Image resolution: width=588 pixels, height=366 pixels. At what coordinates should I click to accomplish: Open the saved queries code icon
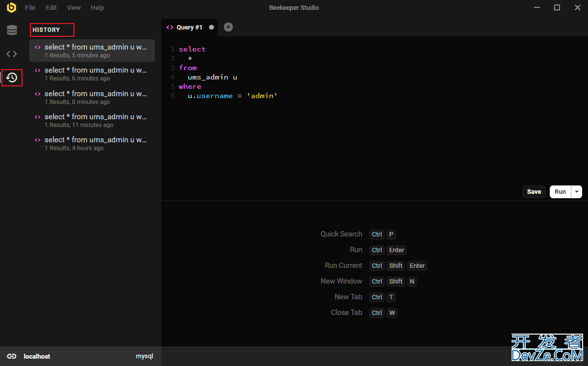pos(12,54)
